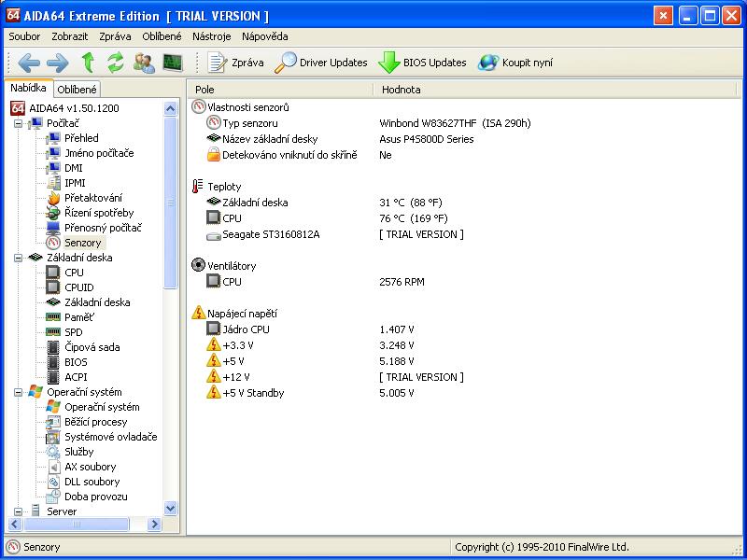The width and height of the screenshot is (747, 560).
Task: Open the Zpráva menu in menu bar
Action: pos(115,36)
